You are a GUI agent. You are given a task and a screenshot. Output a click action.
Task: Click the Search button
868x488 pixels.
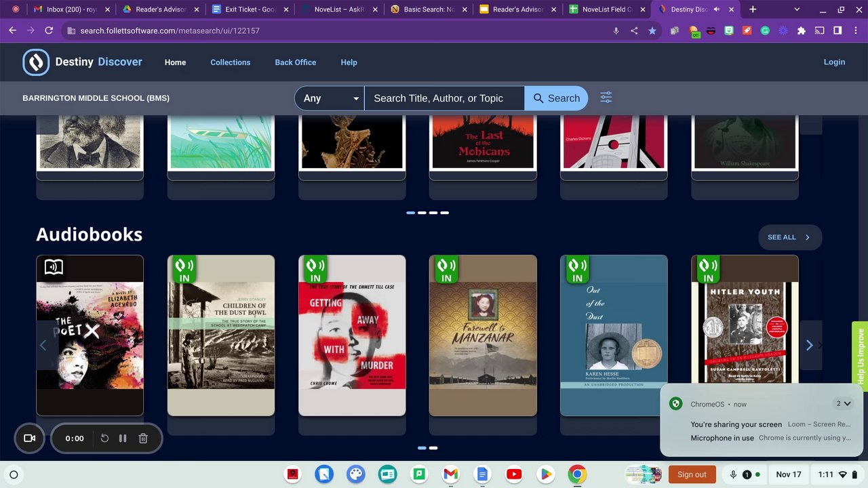point(556,98)
